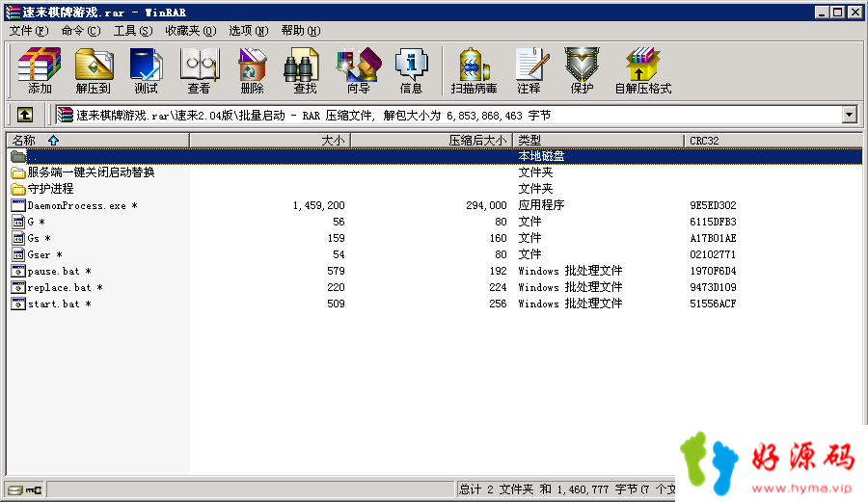This screenshot has width=868, height=502.
Task: Sort by CRC32 column header
Action: pos(773,141)
